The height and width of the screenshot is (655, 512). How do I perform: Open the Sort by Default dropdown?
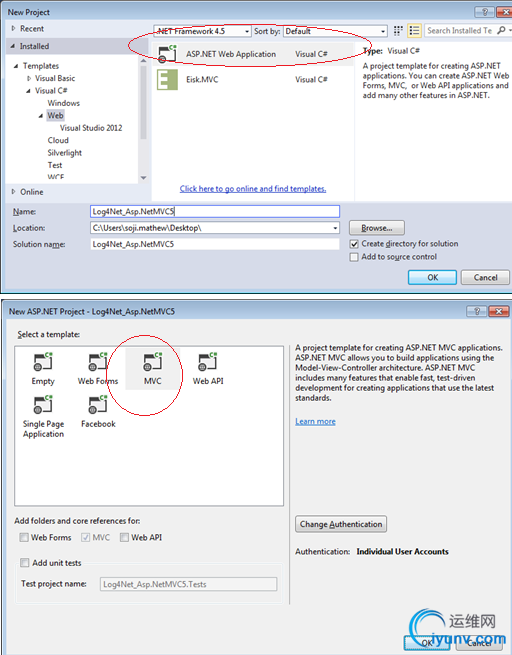[x=335, y=31]
